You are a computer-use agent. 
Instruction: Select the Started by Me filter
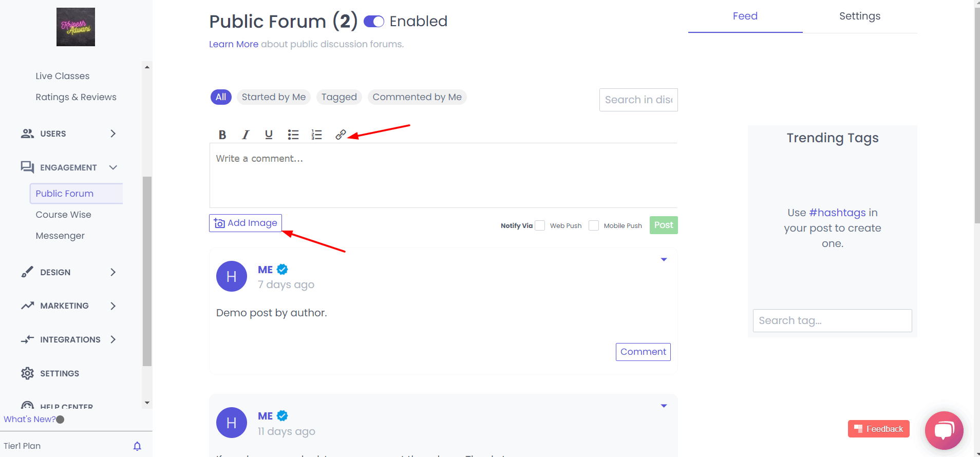pos(273,97)
